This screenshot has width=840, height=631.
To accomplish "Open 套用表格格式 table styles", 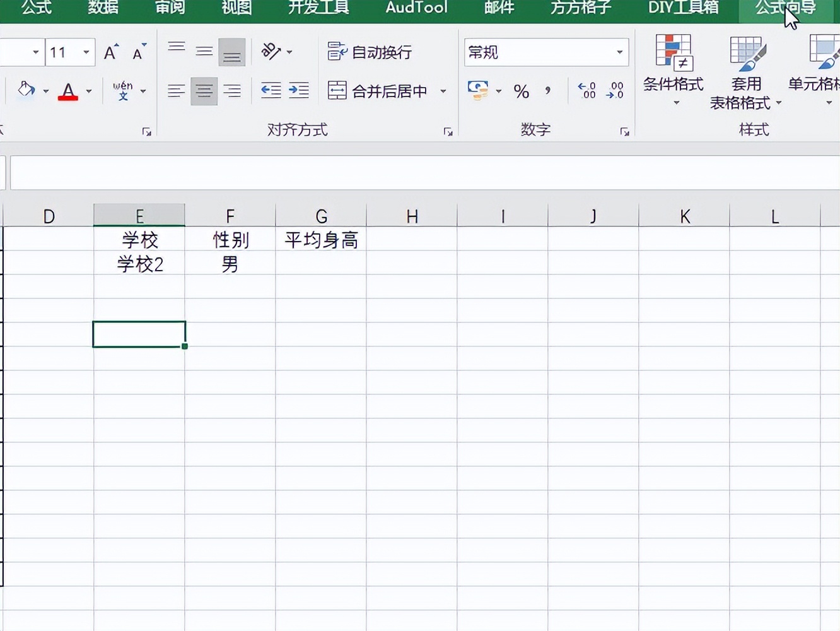I will point(746,69).
